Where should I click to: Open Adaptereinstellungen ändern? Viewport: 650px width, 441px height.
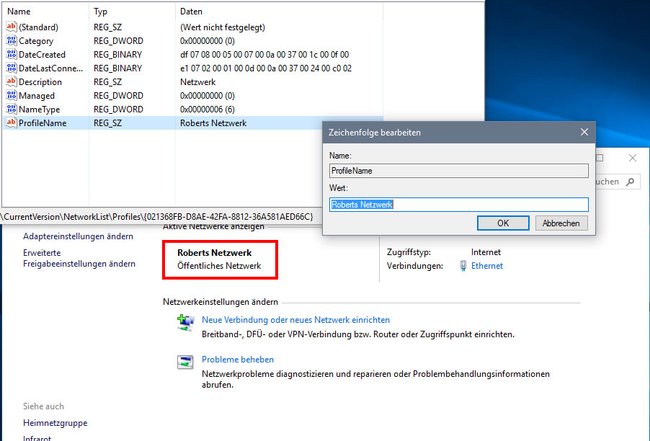click(x=78, y=236)
